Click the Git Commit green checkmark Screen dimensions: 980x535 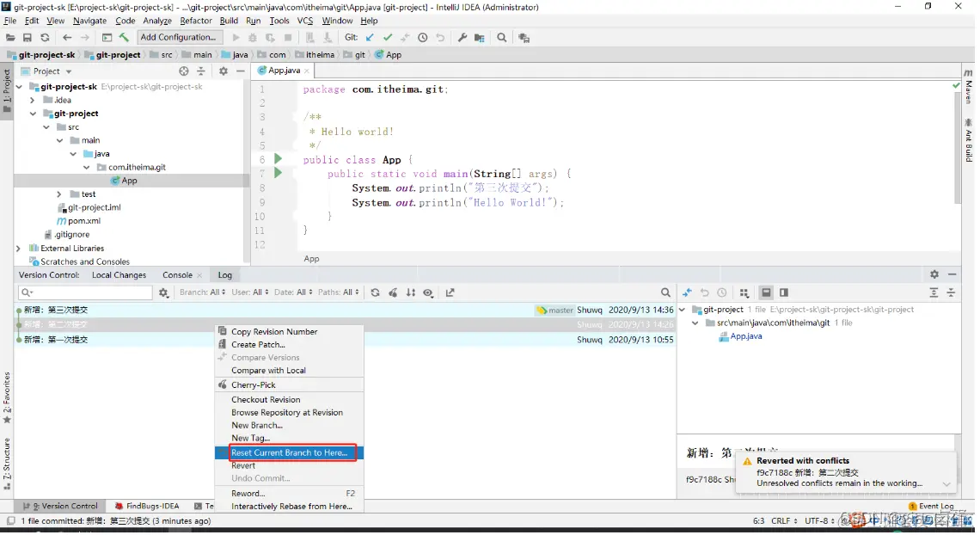pyautogui.click(x=388, y=38)
